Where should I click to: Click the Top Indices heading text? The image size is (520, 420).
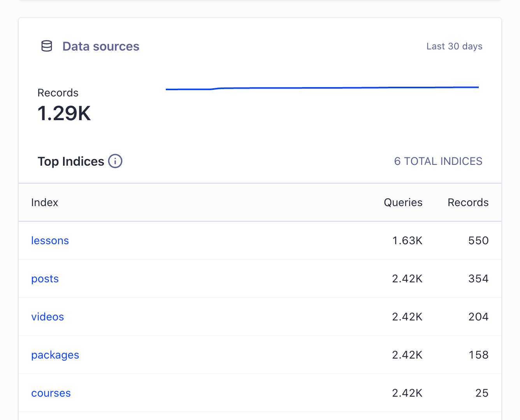click(71, 161)
